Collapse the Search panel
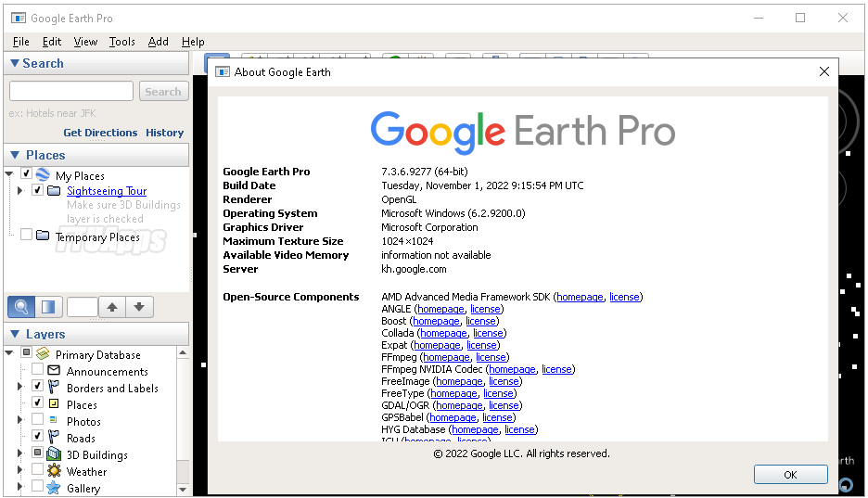Viewport: 868px width, 498px height. [x=15, y=63]
